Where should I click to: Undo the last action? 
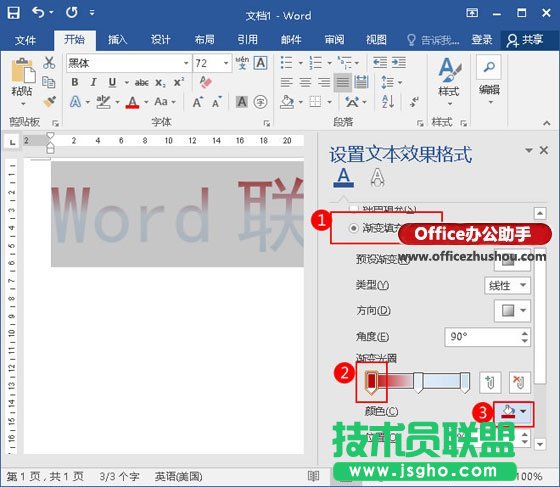coord(38,12)
